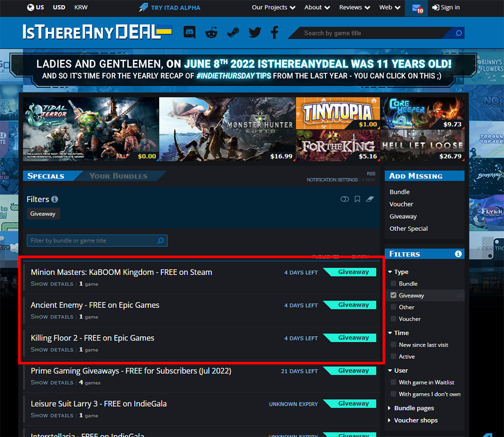Click the eraser clear filters icon

370,199
